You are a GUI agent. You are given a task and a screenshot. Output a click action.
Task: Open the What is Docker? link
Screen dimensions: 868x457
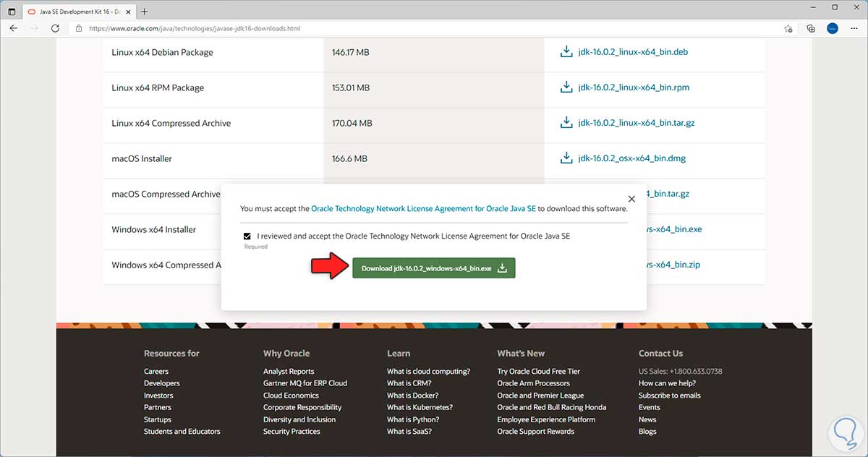[x=413, y=396]
